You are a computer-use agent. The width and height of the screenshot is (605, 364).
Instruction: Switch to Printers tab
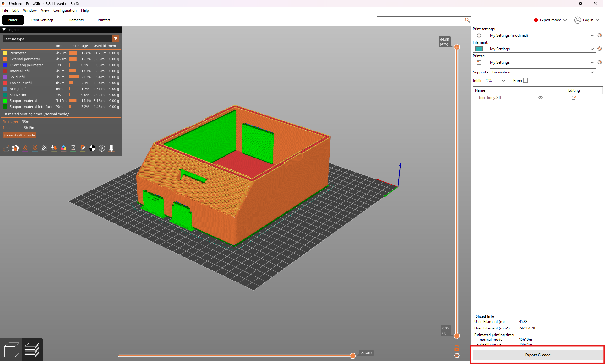pos(104,20)
